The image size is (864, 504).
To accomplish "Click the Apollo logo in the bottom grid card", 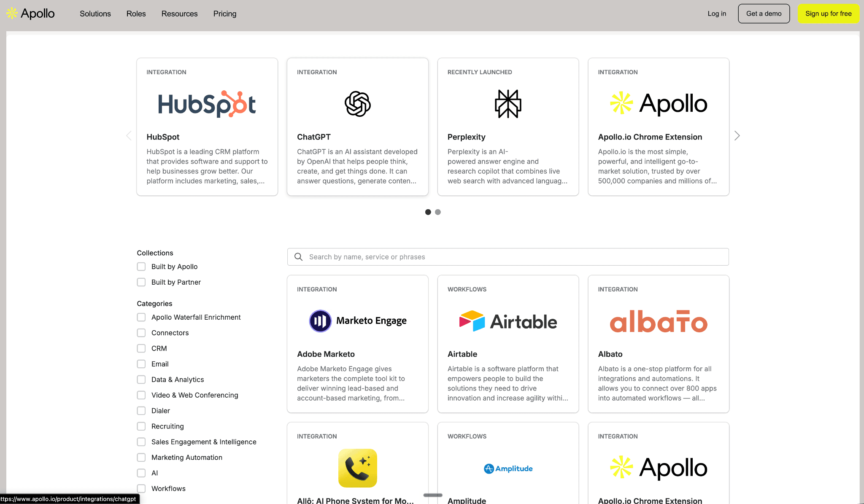I will 659,467.
